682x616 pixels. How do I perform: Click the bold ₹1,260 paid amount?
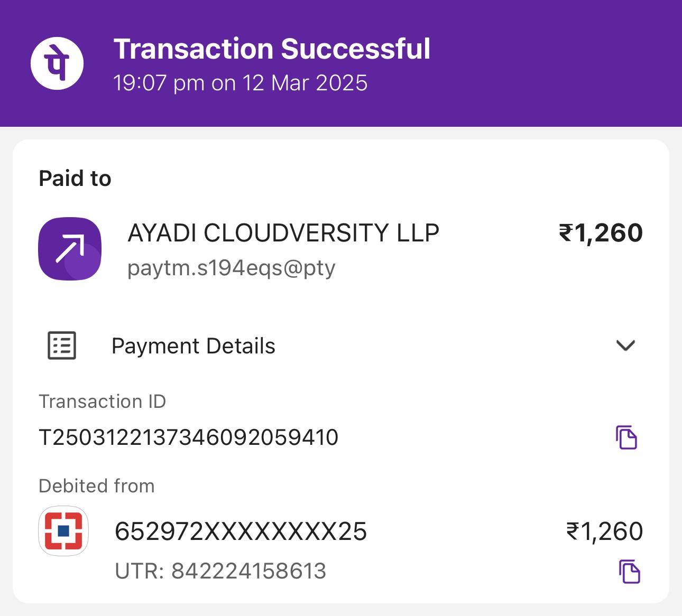[x=601, y=233]
